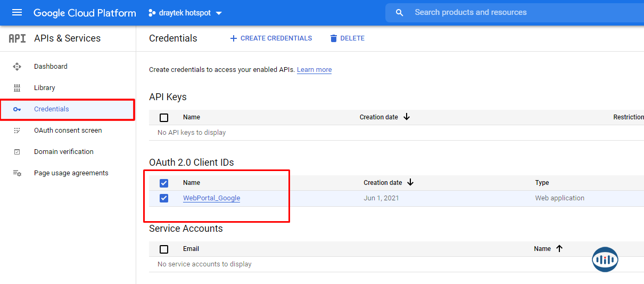Uncheck the OAuth Client IDs header checkbox
644x284 pixels.
pos(164,183)
